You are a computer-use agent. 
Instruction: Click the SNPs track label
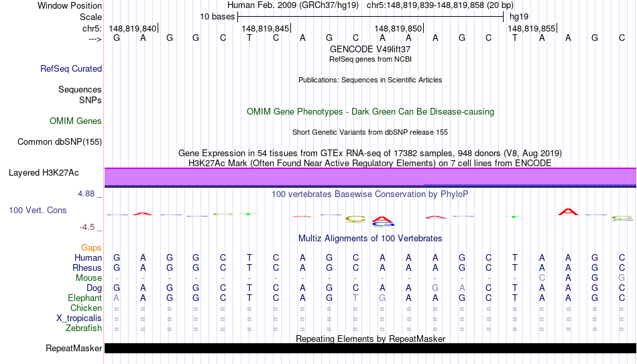click(x=91, y=100)
